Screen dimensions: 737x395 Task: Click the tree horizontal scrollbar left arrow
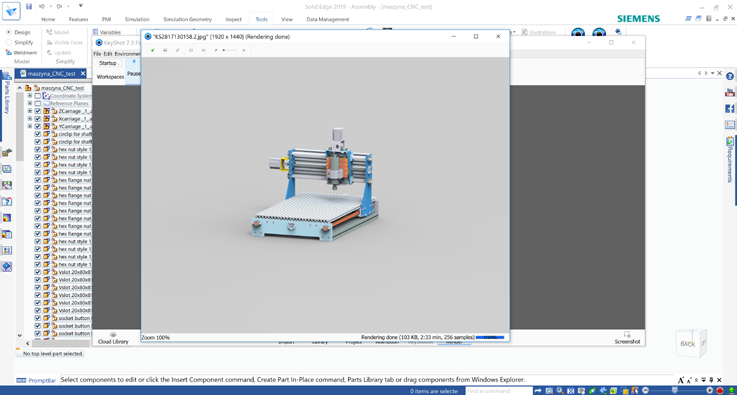(28, 344)
